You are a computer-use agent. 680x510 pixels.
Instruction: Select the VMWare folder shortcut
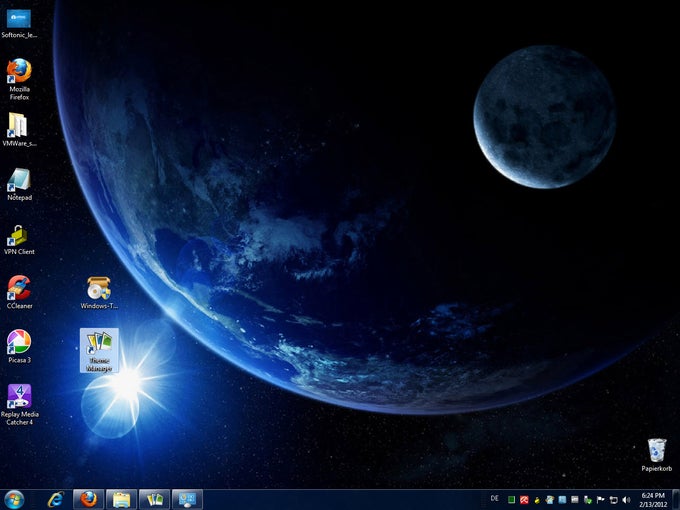click(x=19, y=129)
